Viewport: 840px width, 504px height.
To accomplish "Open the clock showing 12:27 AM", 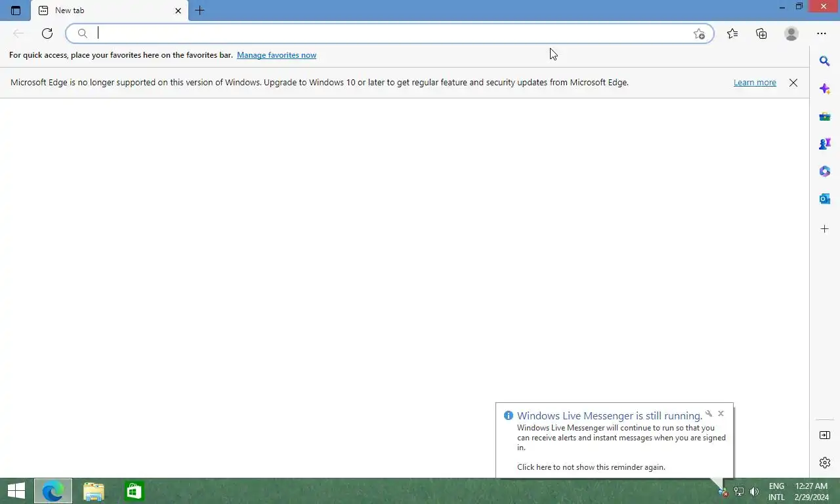I will click(811, 492).
